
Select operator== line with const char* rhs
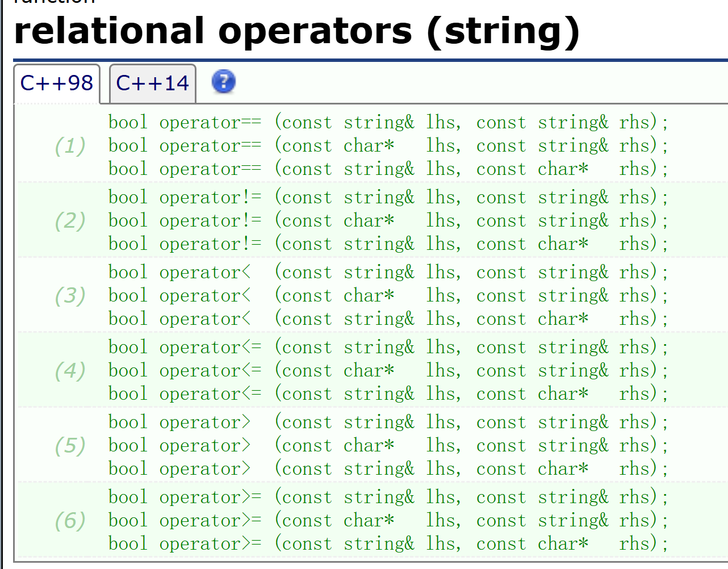tap(388, 169)
